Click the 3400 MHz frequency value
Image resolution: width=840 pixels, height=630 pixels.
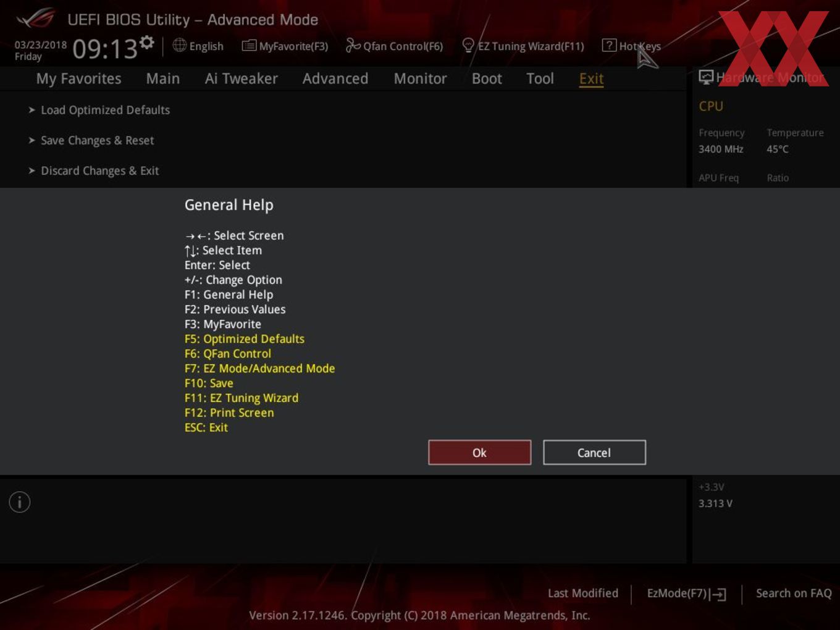[x=721, y=149]
